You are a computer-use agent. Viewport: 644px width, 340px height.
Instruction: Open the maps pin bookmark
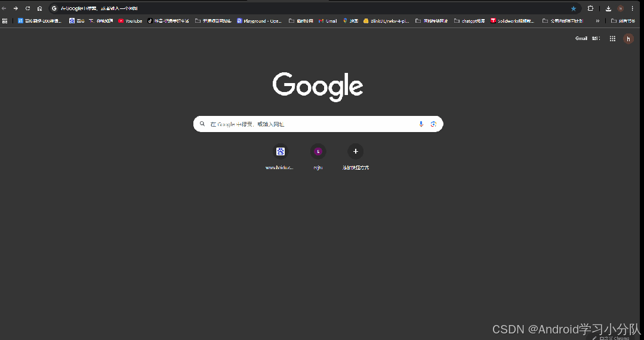(350, 20)
